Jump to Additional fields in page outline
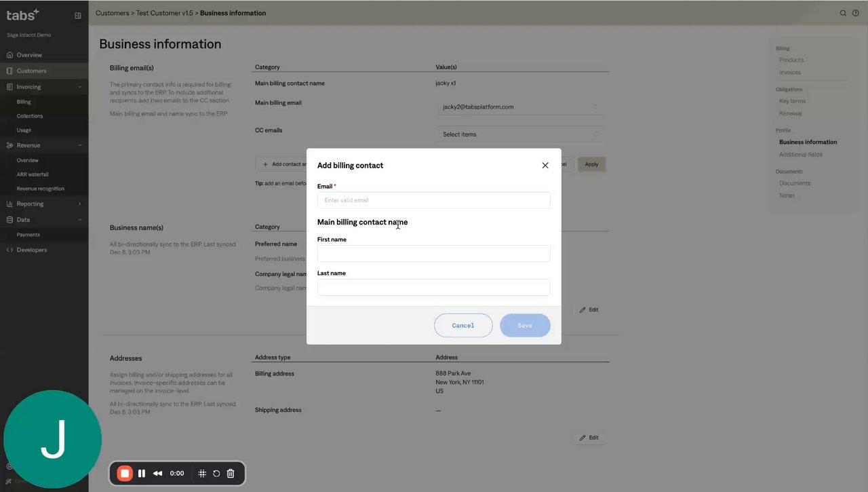Image resolution: width=868 pixels, height=492 pixels. [801, 155]
